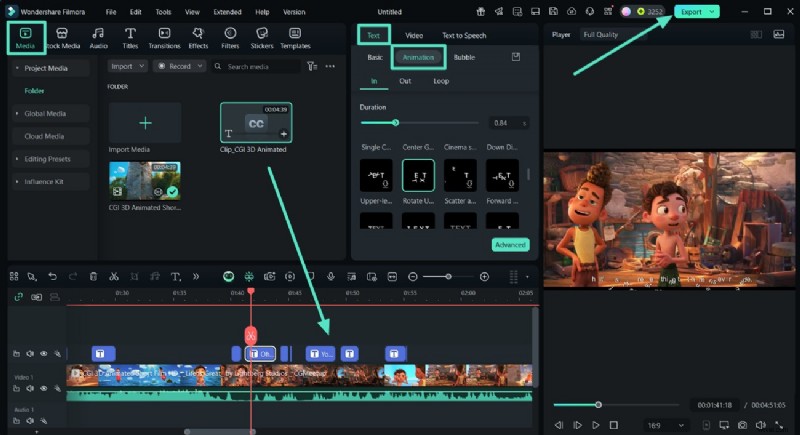Select the Clip_CGI 3D Animated subtitle thumbnail

coord(256,123)
